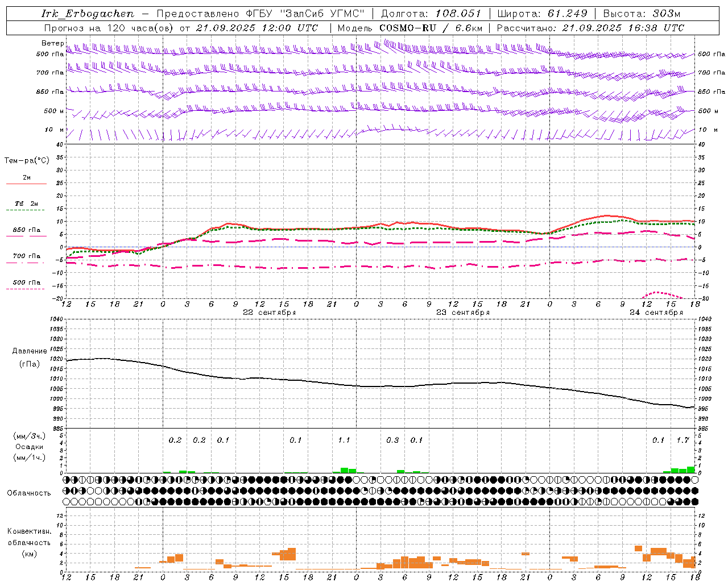This screenshot has height=582, width=728.
Task: Click the forecast start '21.09.2025 12:00 UTC'
Action: click(x=257, y=28)
